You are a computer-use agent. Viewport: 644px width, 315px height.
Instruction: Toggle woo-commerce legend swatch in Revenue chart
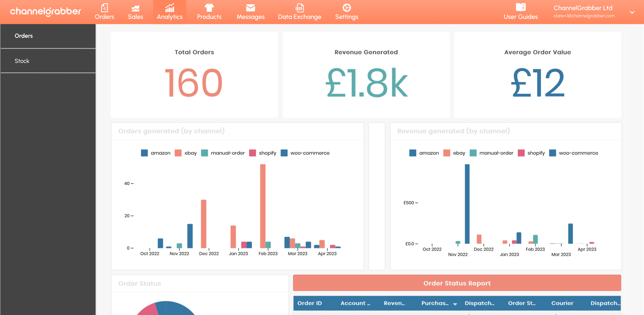552,153
